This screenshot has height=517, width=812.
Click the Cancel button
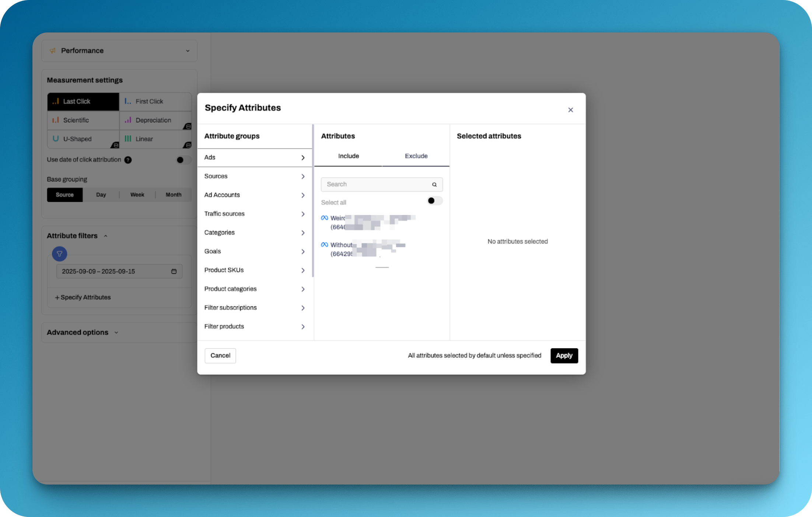coord(220,355)
